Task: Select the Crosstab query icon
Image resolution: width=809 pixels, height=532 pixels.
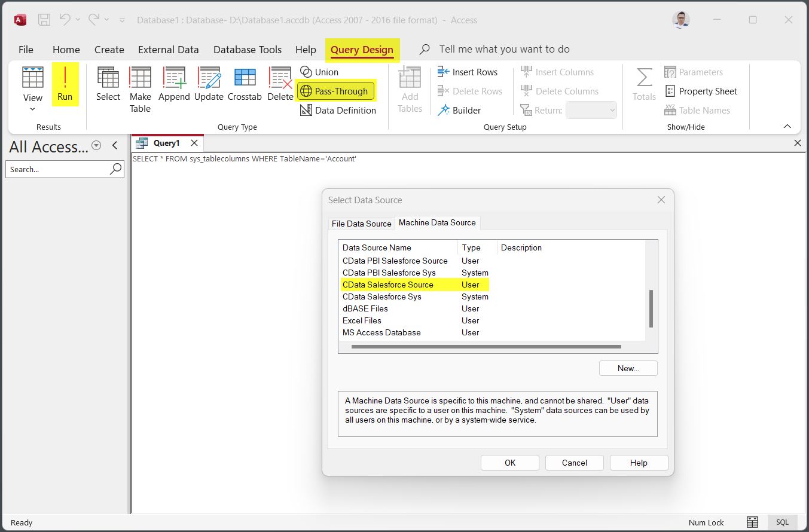Action: pyautogui.click(x=245, y=84)
